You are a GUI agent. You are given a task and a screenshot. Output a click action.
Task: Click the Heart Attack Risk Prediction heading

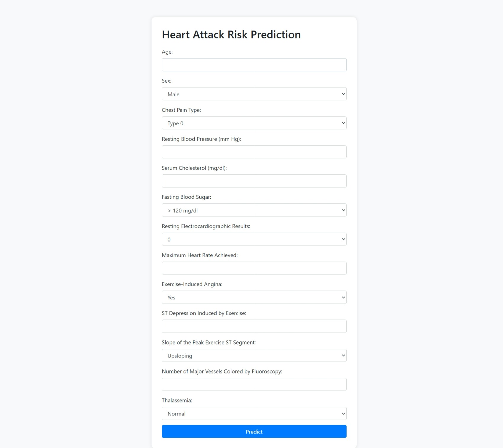pos(231,35)
